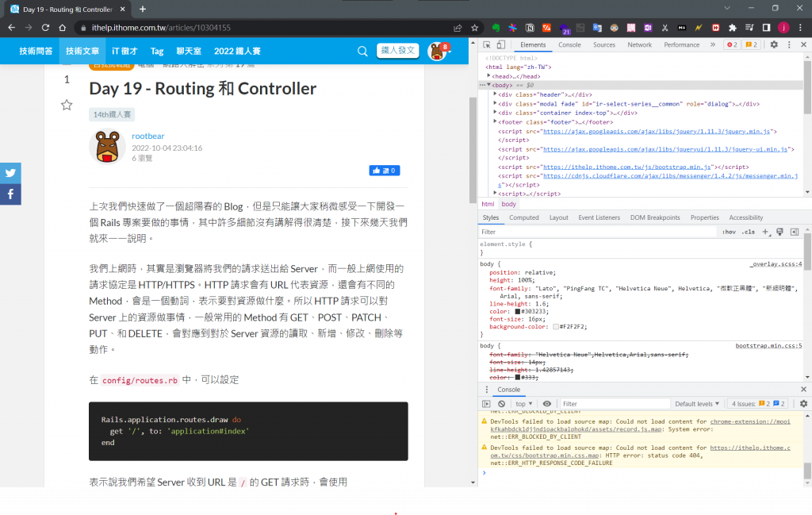This screenshot has height=515, width=812.
Task: Open the Computed styles tab
Action: 523,217
